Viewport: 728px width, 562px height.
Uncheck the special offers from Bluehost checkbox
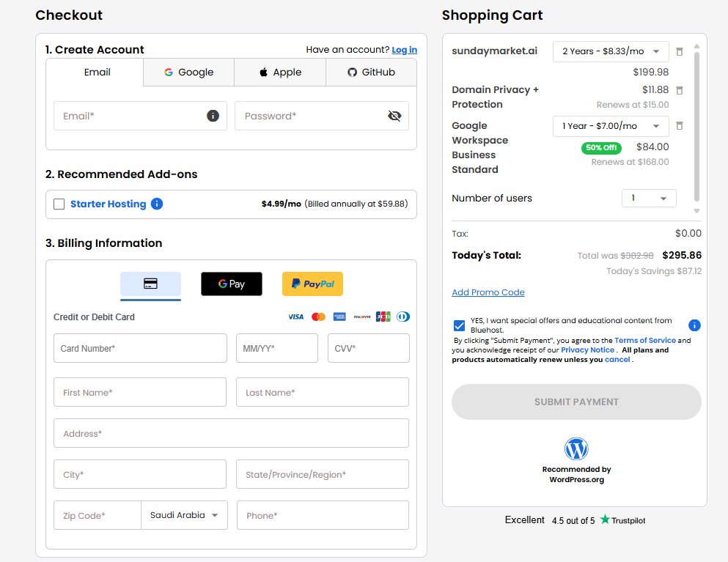pos(459,325)
